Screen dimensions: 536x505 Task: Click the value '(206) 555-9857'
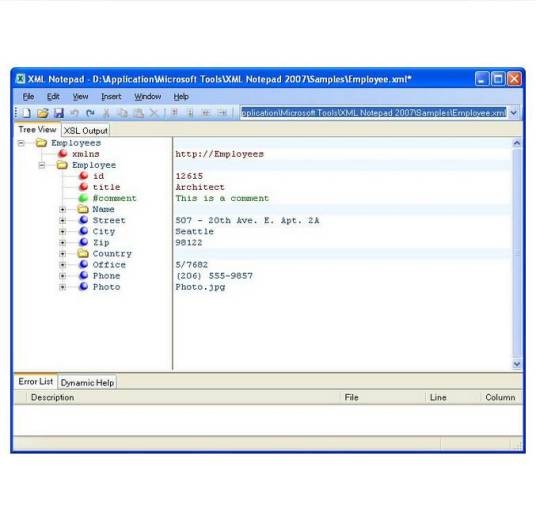pos(214,276)
